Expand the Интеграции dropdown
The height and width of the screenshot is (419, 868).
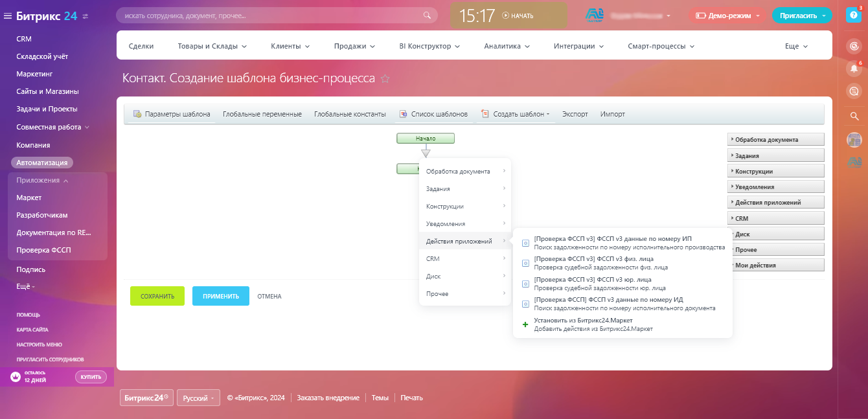(x=601, y=47)
